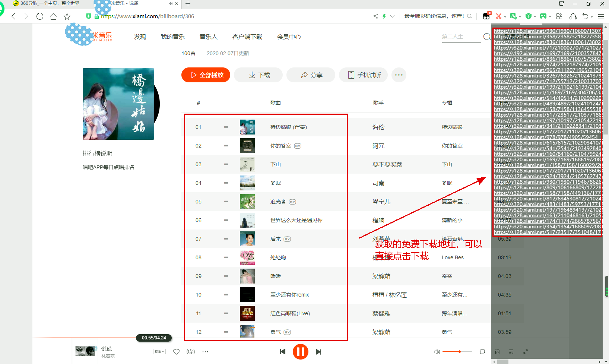
Task: Click the 下载 download button
Action: click(x=258, y=75)
